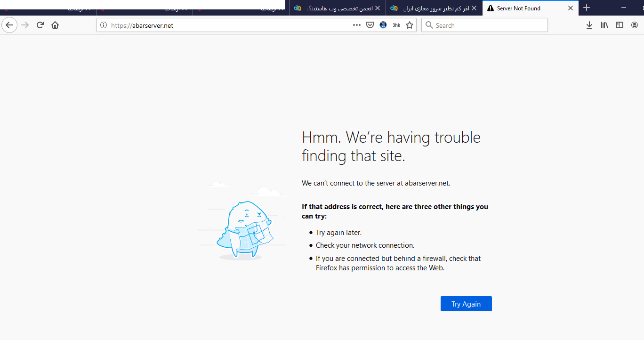Click the 'Try again later.' bullet

tap(338, 233)
